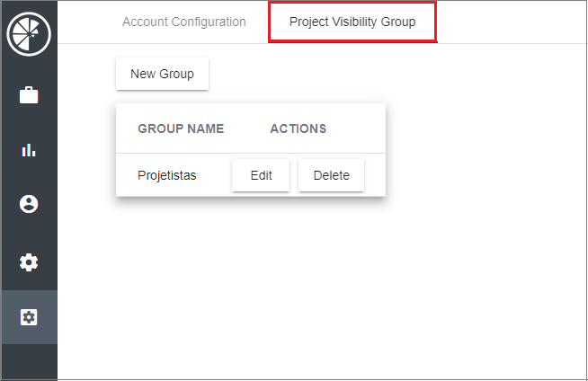Delete the Projetistas group
This screenshot has width=588, height=381.
[x=332, y=175]
